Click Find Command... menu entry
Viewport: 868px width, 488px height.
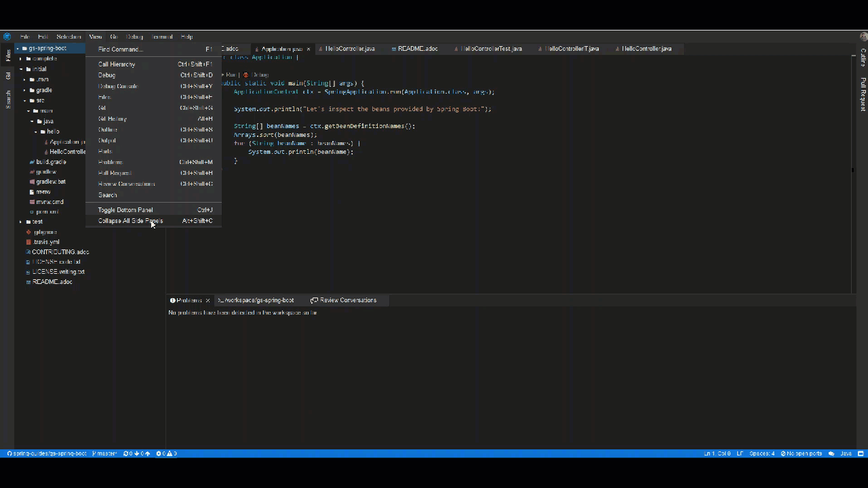[121, 49]
